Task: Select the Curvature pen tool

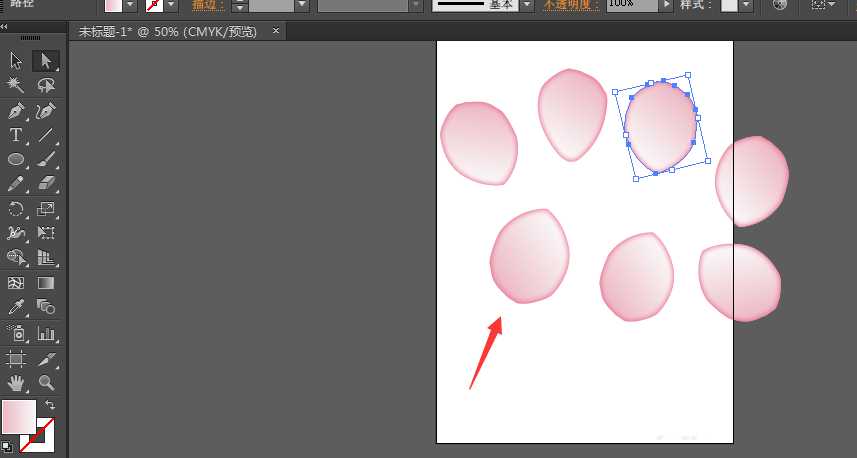Action: pos(46,111)
